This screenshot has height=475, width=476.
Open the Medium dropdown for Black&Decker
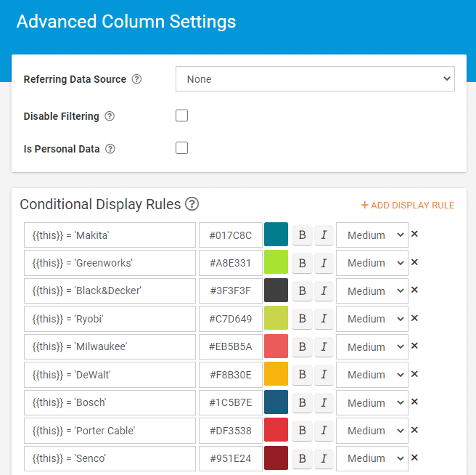pyautogui.click(x=372, y=291)
